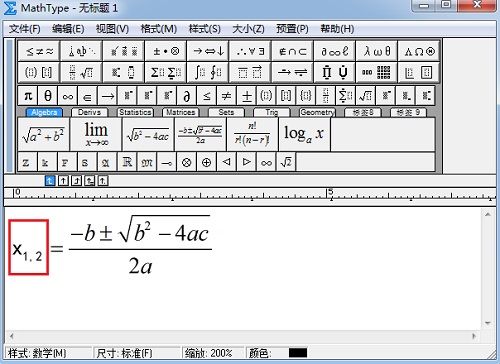Insert the circled times symbol
The width and height of the screenshot is (500, 364).
(187, 162)
